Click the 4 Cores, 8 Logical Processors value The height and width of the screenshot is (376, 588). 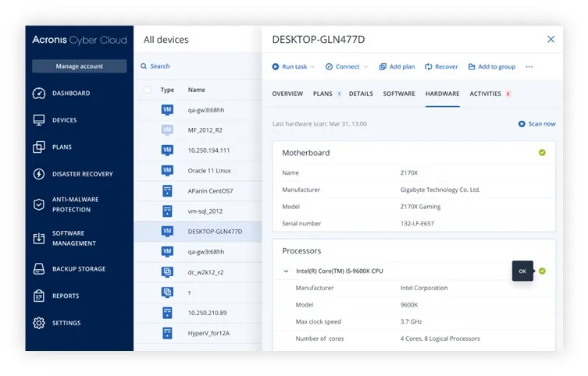[x=440, y=339]
